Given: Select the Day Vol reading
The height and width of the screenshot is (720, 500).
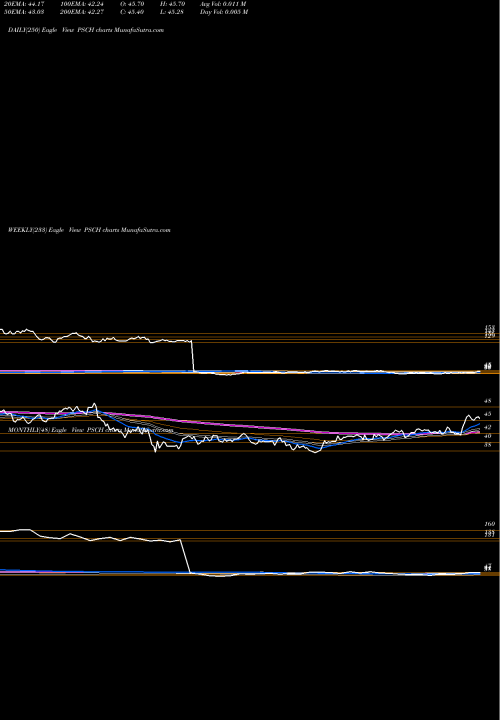Looking at the screenshot, I should [x=224, y=12].
